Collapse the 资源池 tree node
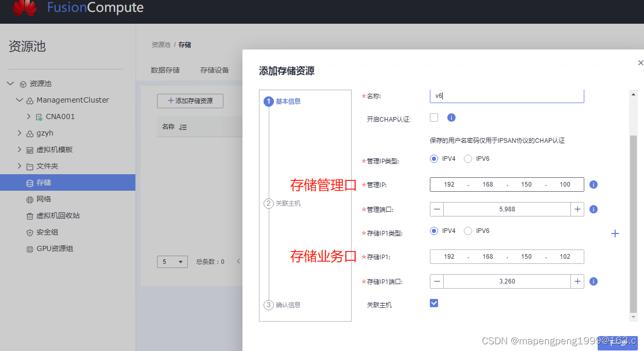 (11, 83)
